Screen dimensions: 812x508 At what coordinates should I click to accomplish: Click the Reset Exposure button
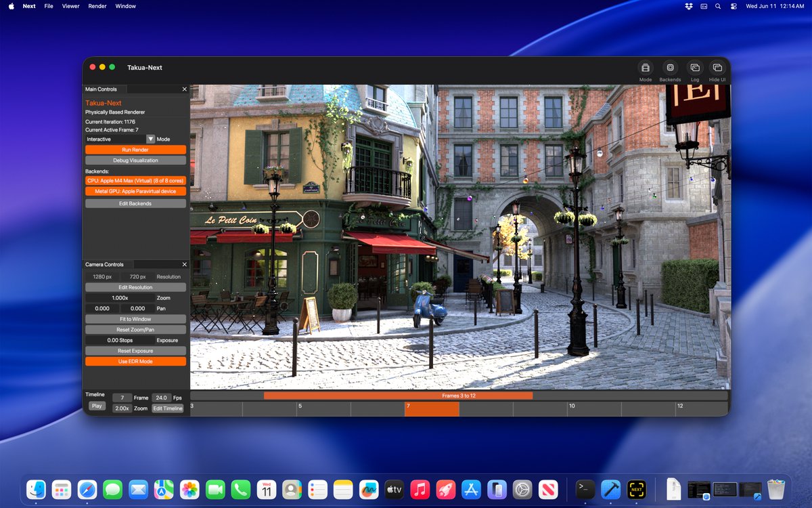(x=135, y=351)
